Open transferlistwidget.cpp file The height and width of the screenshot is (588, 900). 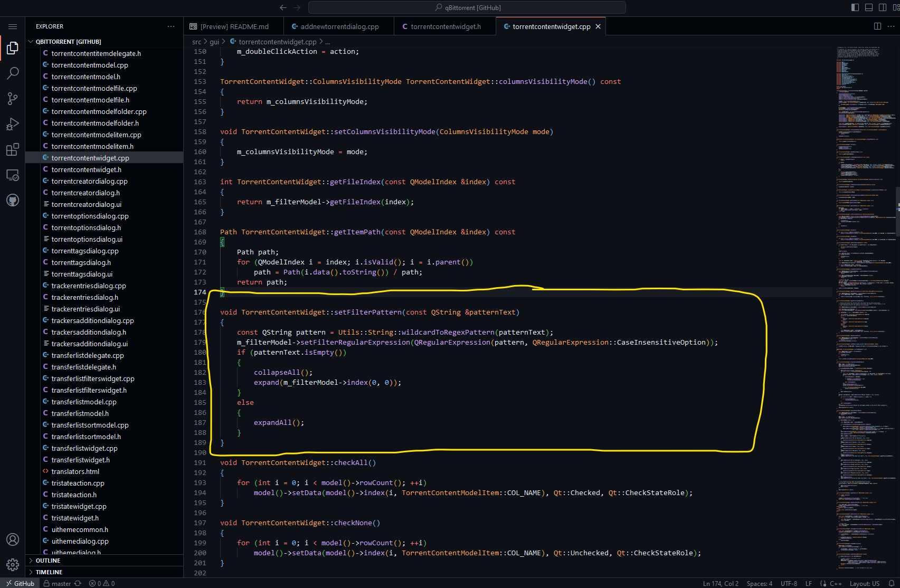pyautogui.click(x=84, y=448)
